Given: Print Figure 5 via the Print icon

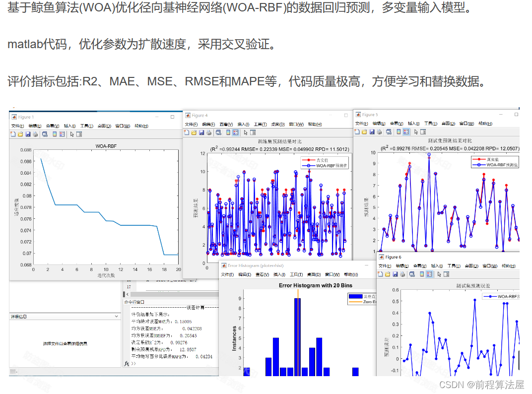Looking at the screenshot, I should coord(379,132).
